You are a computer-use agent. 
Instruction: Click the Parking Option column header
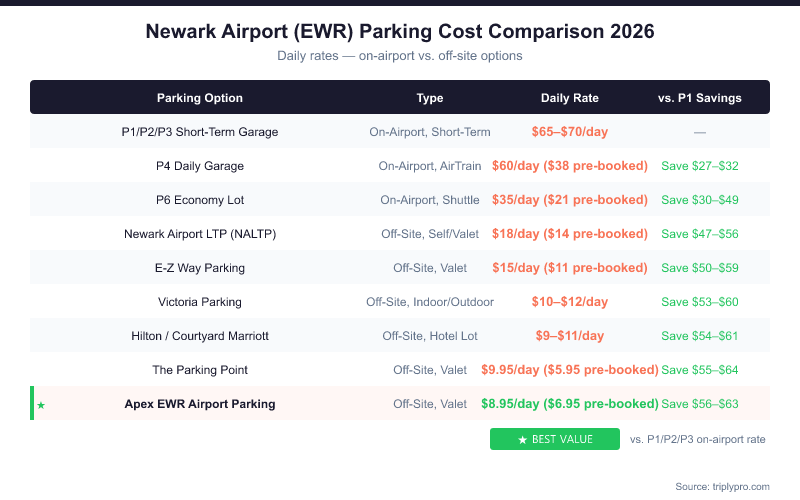pyautogui.click(x=200, y=98)
